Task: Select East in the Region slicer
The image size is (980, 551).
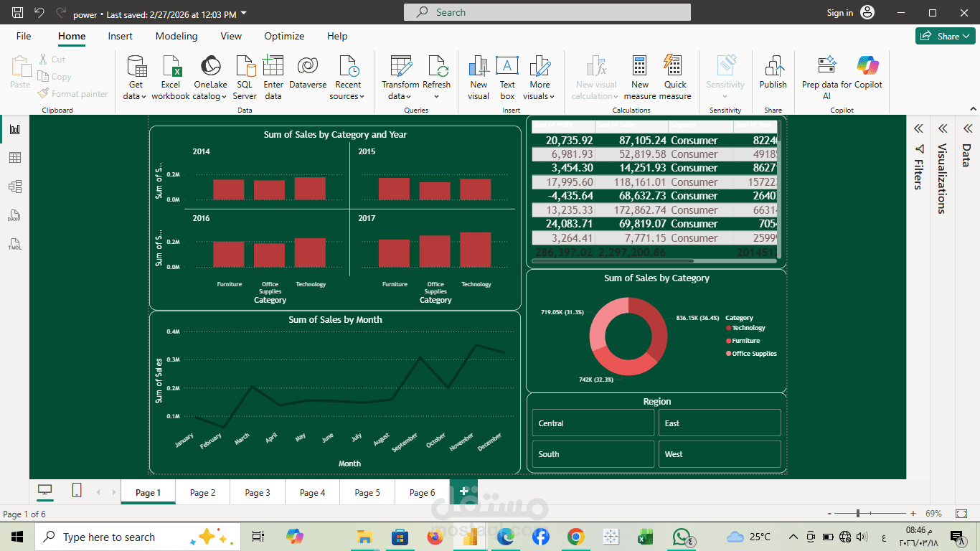Action: point(719,423)
